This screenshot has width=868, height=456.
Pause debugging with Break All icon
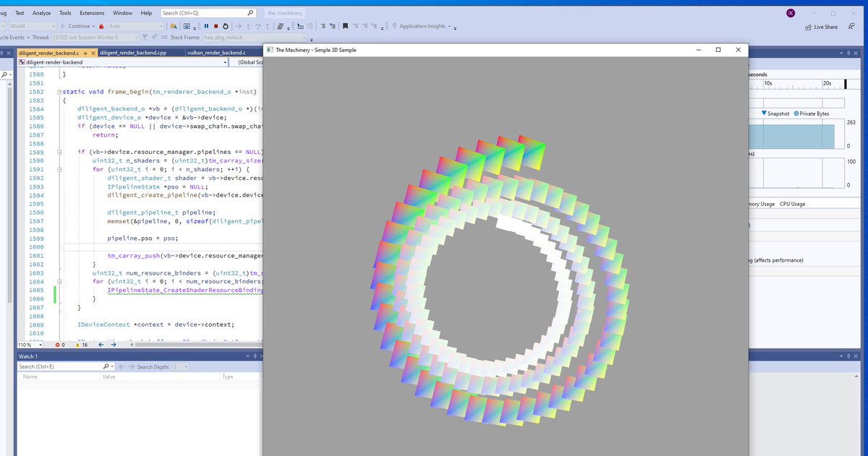(206, 26)
